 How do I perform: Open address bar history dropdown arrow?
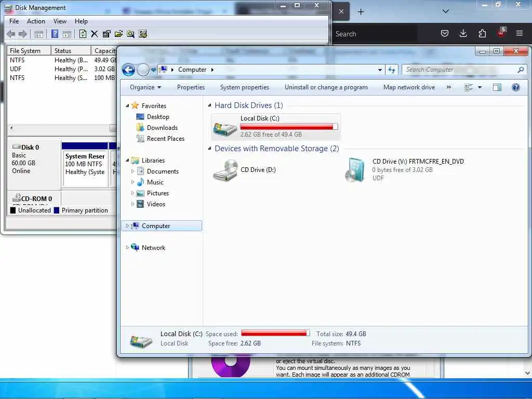pyautogui.click(x=380, y=70)
